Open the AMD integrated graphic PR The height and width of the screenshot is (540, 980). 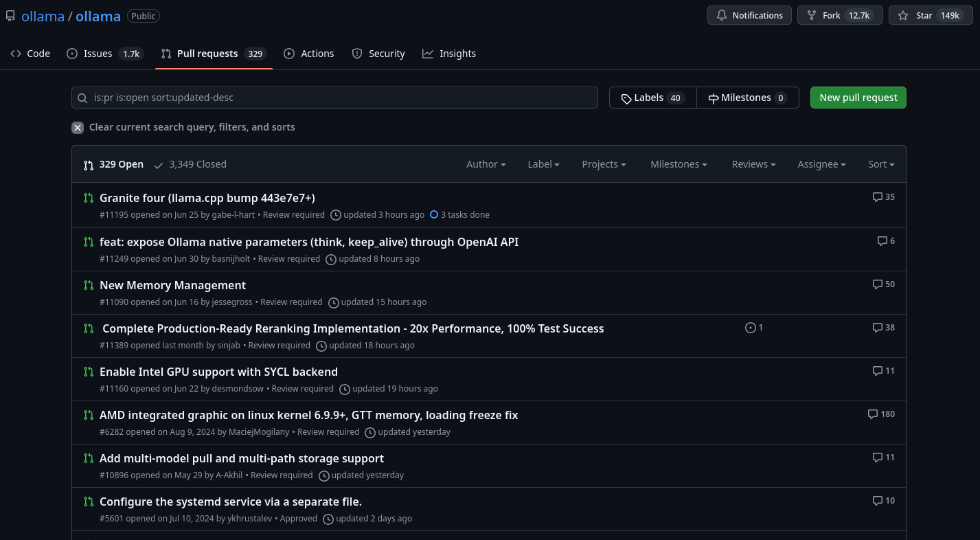pyautogui.click(x=309, y=415)
